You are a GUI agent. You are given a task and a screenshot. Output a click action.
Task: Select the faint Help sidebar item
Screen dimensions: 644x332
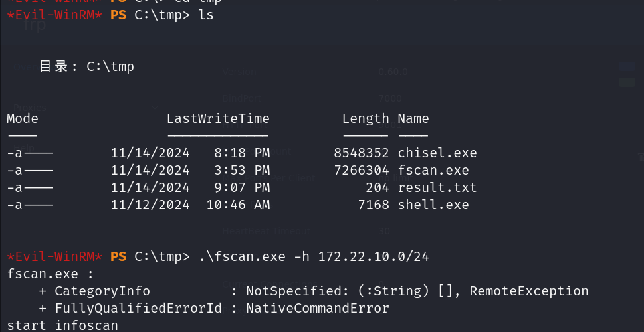pyautogui.click(x=24, y=147)
